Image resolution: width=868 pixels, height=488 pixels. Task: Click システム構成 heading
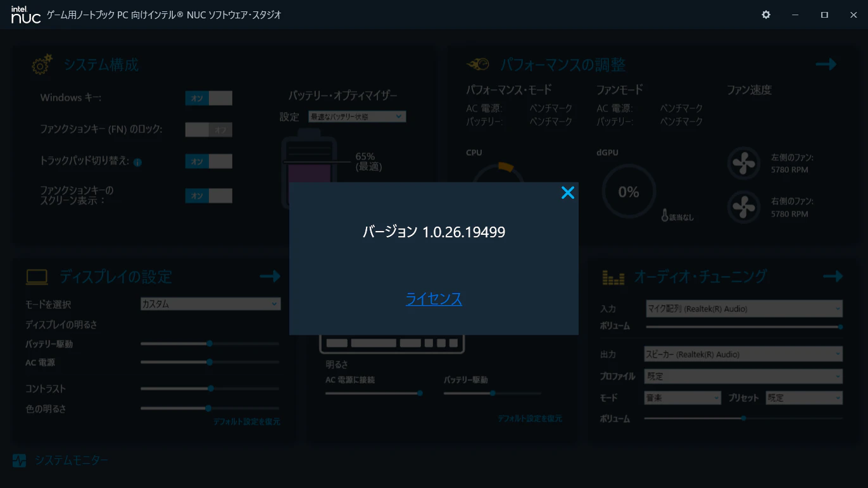101,65
